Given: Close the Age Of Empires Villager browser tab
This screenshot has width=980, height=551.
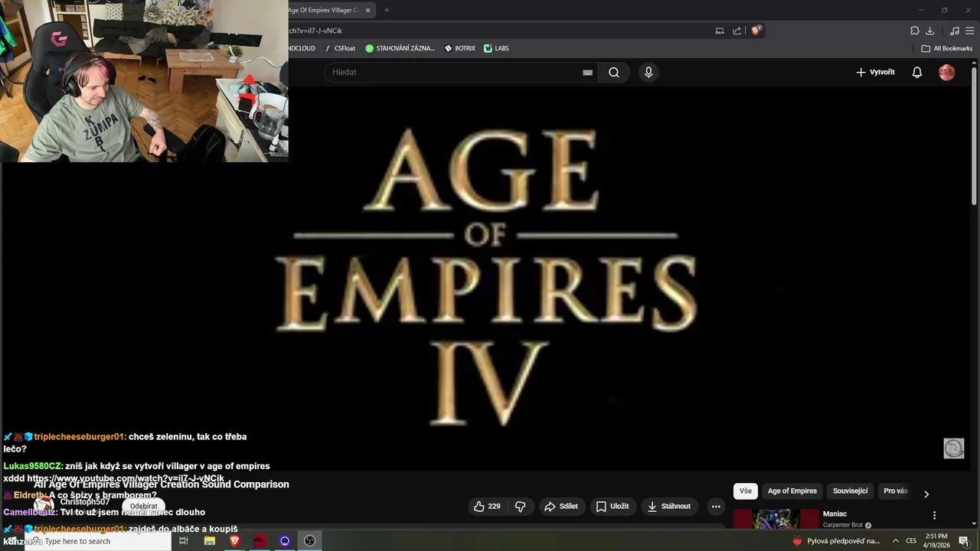Looking at the screenshot, I should 367,10.
